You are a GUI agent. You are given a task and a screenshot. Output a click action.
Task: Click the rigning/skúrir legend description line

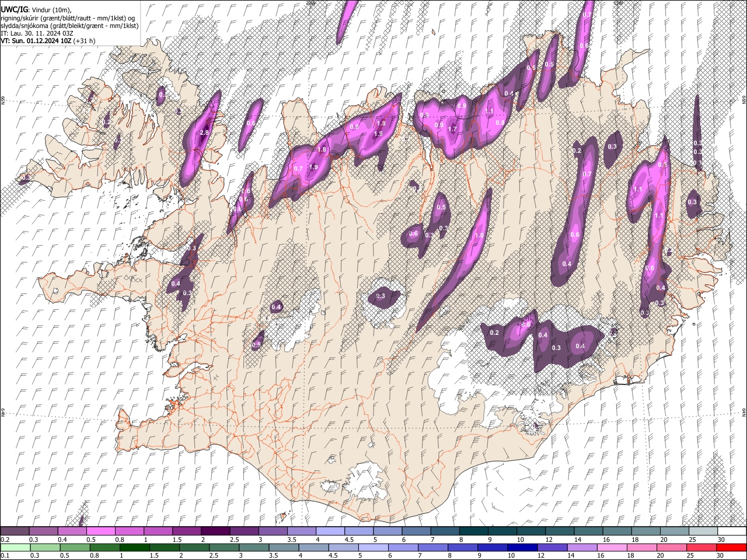coord(68,17)
